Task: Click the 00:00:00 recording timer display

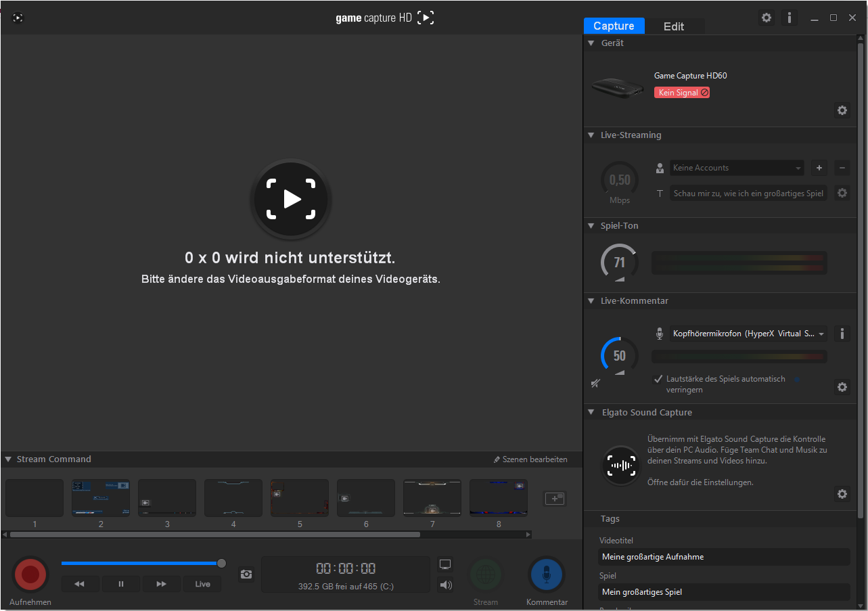Action: (x=346, y=568)
